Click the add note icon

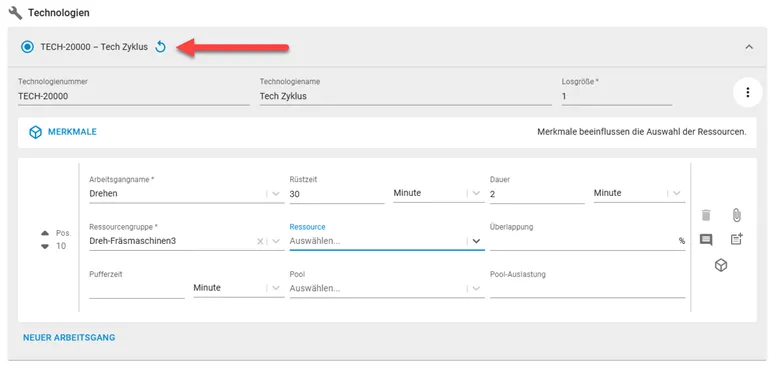[x=737, y=239]
